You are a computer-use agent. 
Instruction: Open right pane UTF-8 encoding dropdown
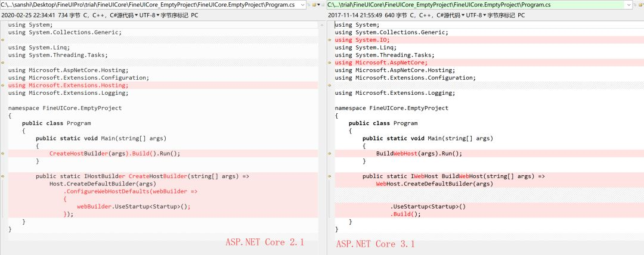tap(476, 15)
